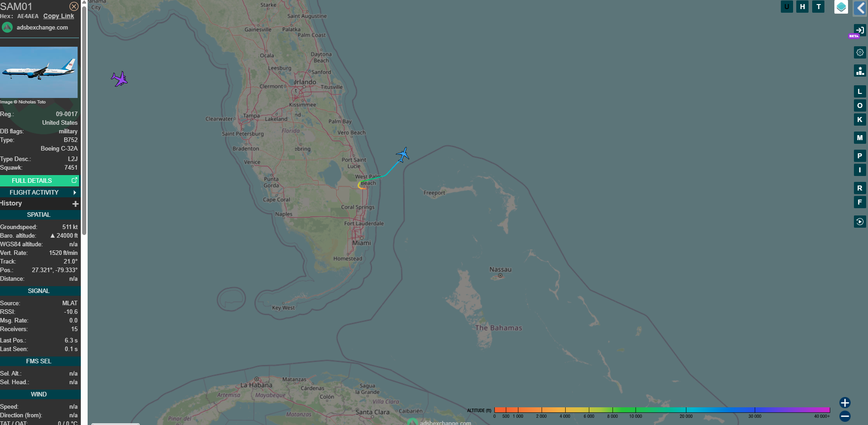Image resolution: width=868 pixels, height=425 pixels.
Task: Click the groundspeed value 511 kt
Action: [70, 227]
